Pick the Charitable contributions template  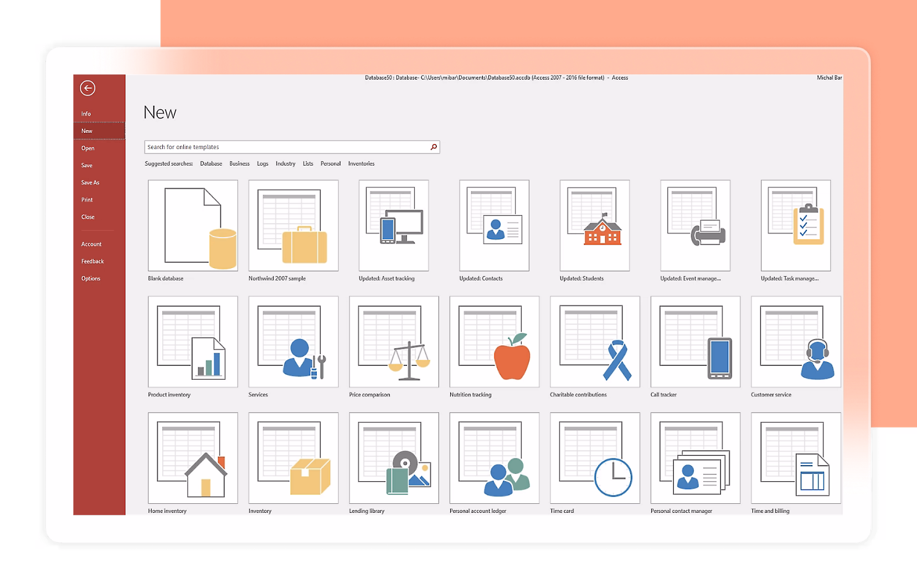(x=594, y=342)
